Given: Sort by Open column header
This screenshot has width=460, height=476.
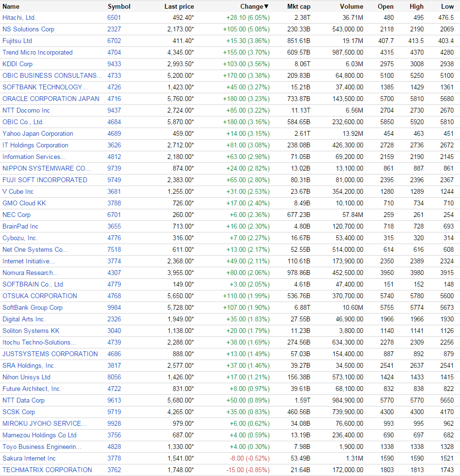Looking at the screenshot, I should pyautogui.click(x=386, y=6).
